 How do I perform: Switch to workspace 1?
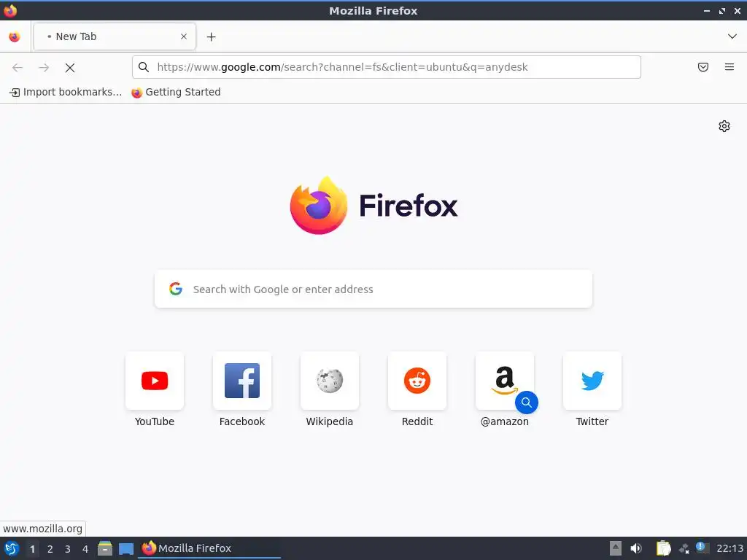pyautogui.click(x=32, y=549)
